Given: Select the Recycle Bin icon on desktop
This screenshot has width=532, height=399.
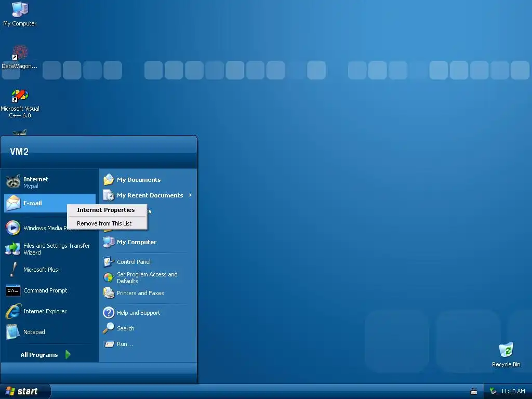Looking at the screenshot, I should point(506,350).
